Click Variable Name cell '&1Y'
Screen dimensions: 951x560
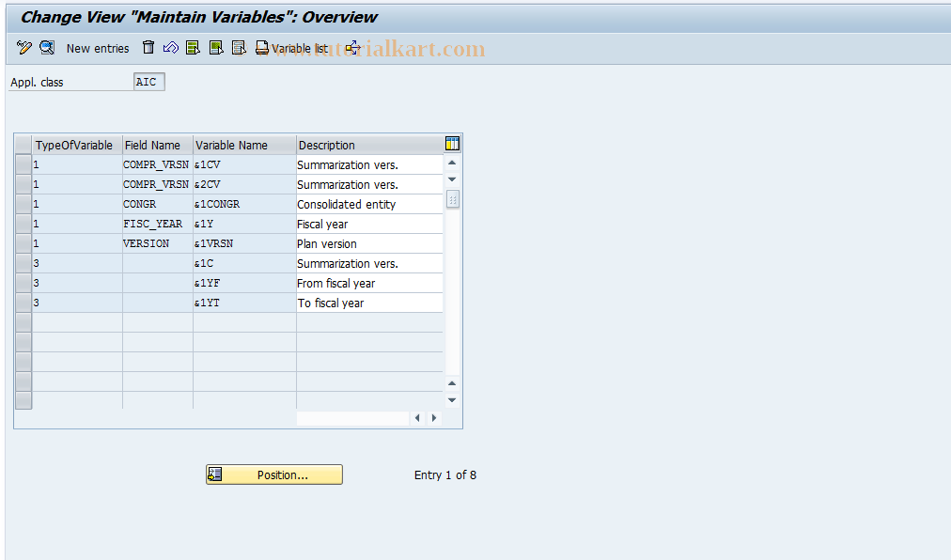244,224
